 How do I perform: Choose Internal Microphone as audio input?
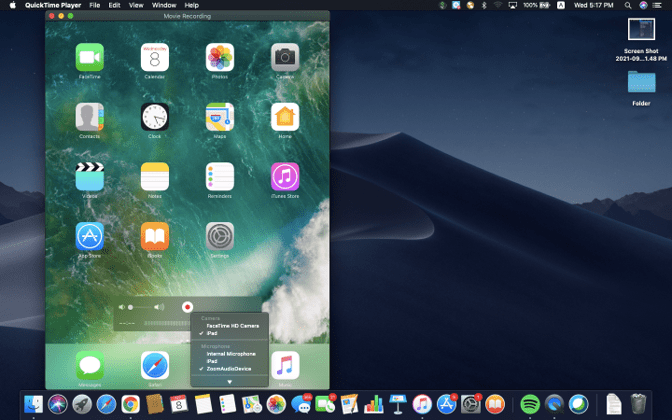click(230, 354)
